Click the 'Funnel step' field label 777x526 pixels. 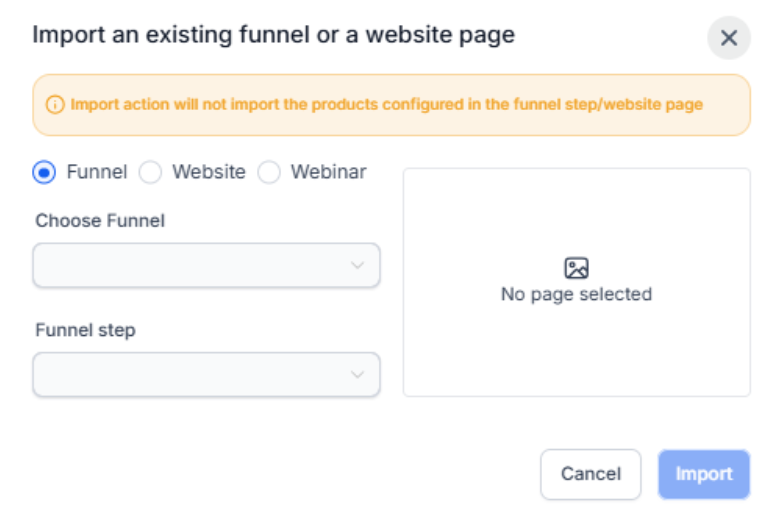click(85, 330)
